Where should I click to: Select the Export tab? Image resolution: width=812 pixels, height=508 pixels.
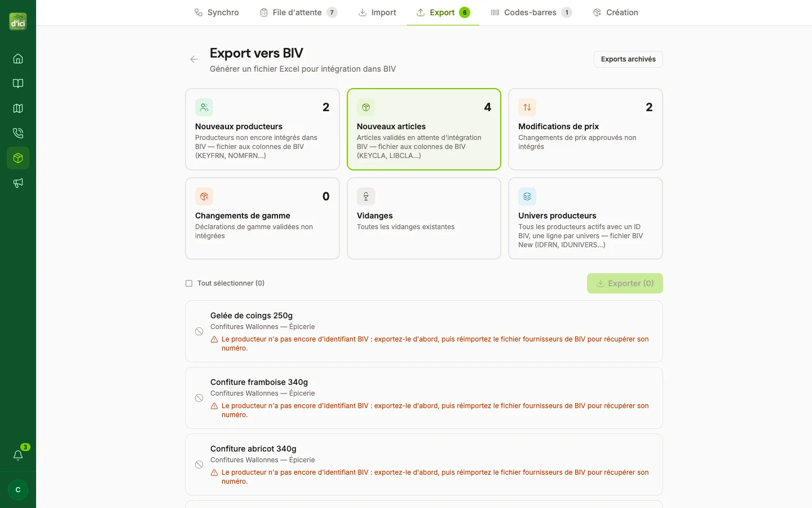[x=443, y=12]
